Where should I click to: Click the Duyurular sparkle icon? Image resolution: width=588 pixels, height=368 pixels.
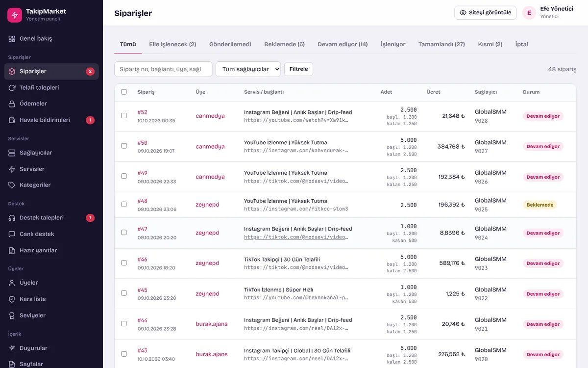(12, 348)
